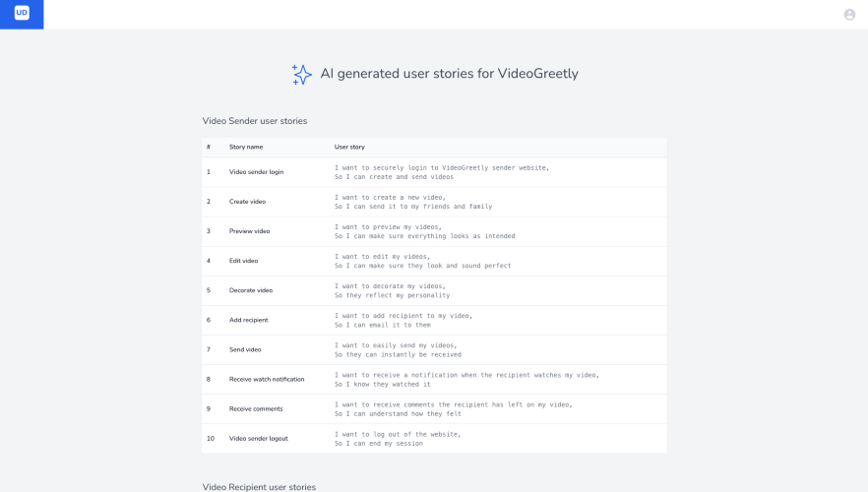Click the Video Recipient user stories heading
868x492 pixels.
click(x=259, y=486)
